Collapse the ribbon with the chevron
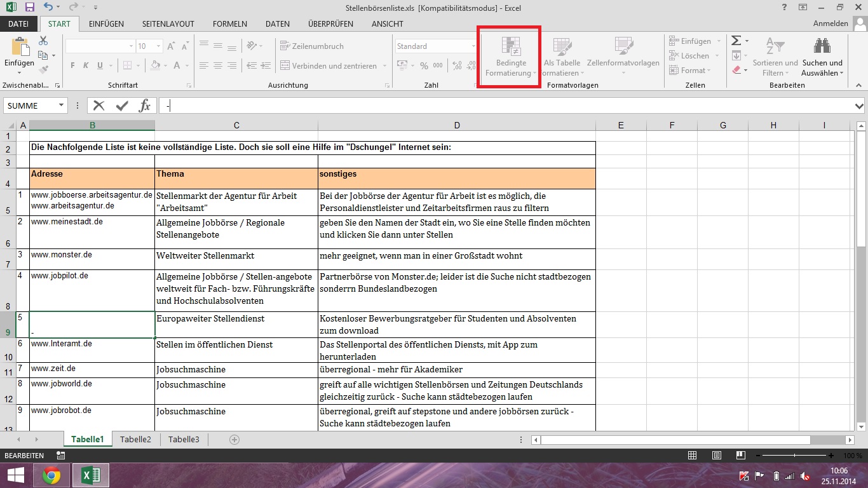Viewport: 868px width, 488px height. pyautogui.click(x=857, y=85)
